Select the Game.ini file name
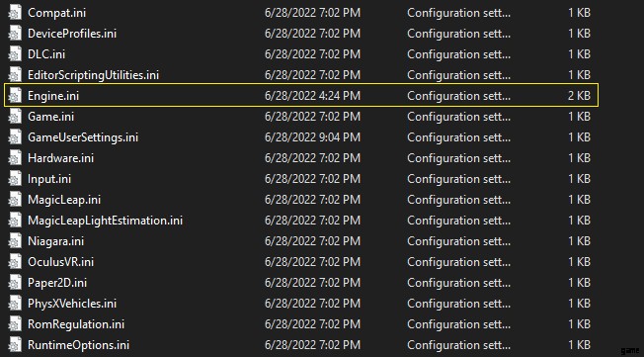The width and height of the screenshot is (644, 357). pos(51,117)
